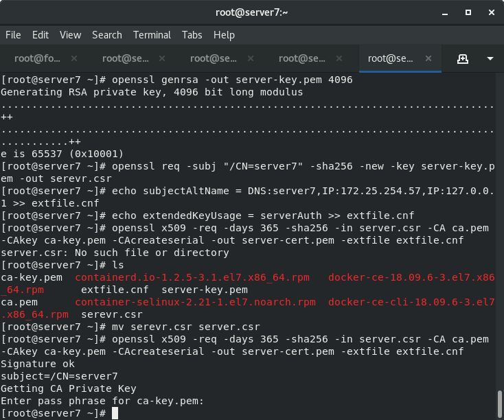
Task: Click 'Enter pass phrase for ca-key.pem:' line
Action: [x=102, y=401]
